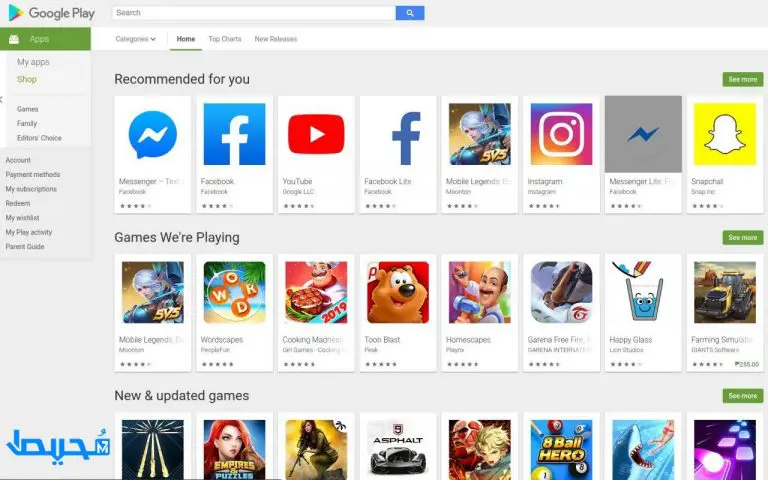Open the New Releases tab

276,39
